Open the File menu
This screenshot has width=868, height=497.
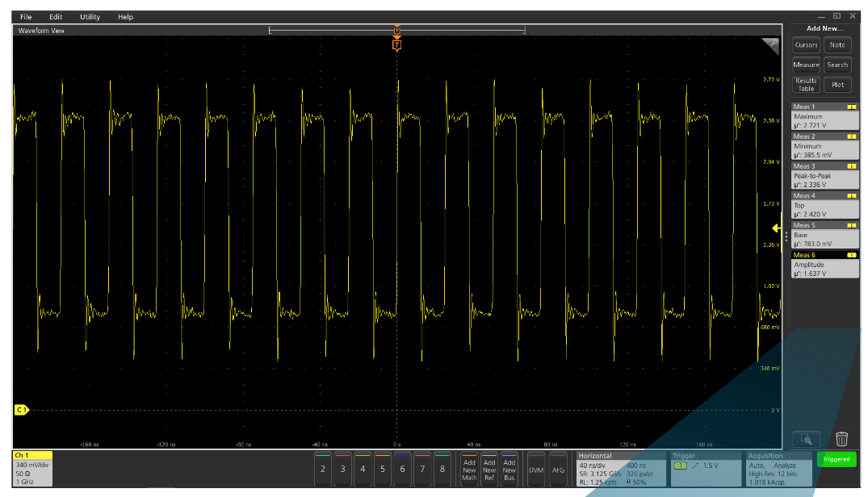(26, 17)
